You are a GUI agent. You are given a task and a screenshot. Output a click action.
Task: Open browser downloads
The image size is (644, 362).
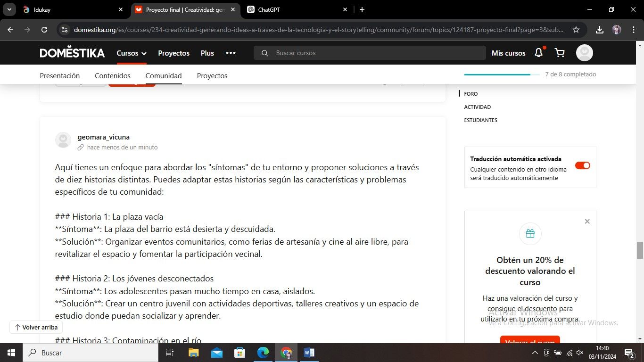coord(599,29)
